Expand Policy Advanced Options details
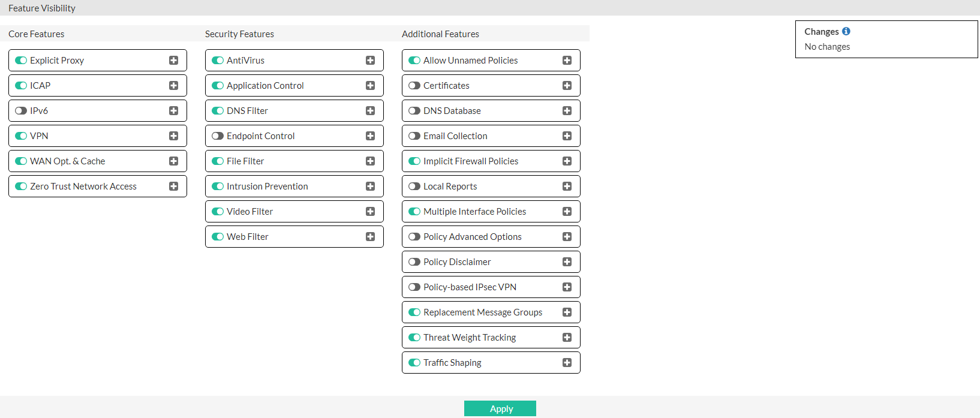The height and width of the screenshot is (418, 980). 567,236
